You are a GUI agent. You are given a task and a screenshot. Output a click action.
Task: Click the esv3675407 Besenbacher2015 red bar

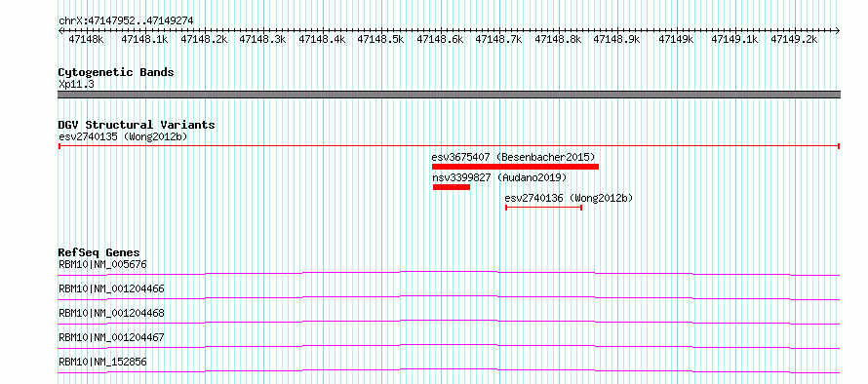tap(515, 167)
